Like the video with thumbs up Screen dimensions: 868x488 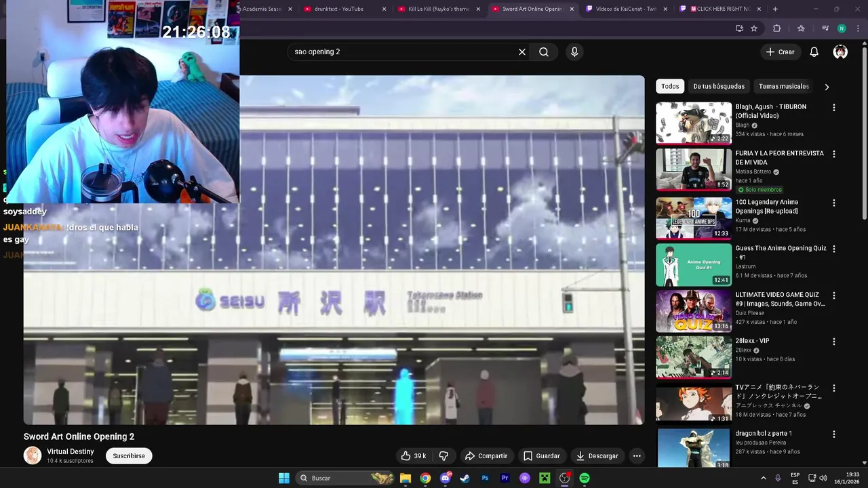pos(414,456)
